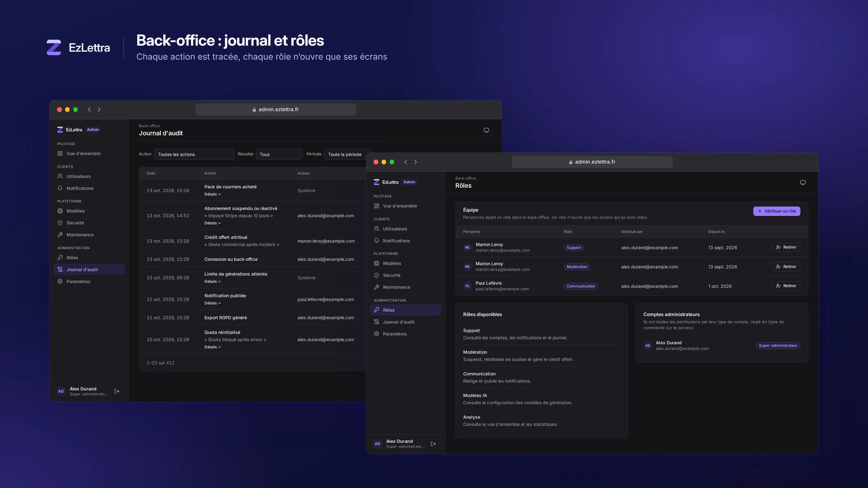This screenshot has height=488, width=868.
Task: Click the PL avatar for Paul Lefèvre
Action: pyautogui.click(x=467, y=286)
